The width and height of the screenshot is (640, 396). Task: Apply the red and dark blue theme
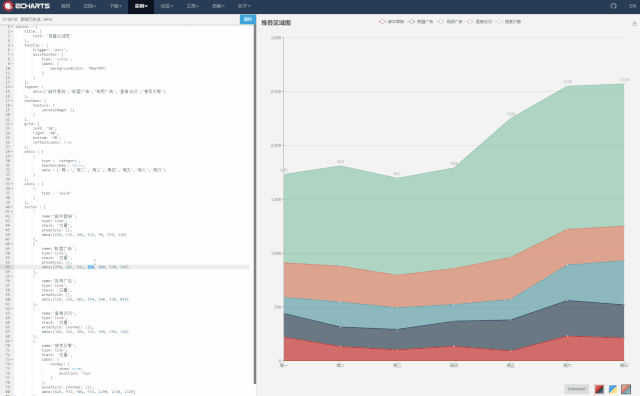click(599, 389)
